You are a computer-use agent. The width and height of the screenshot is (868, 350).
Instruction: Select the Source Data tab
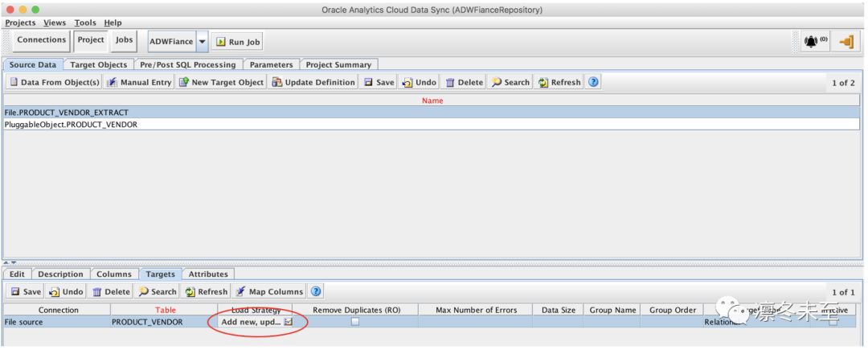point(33,65)
